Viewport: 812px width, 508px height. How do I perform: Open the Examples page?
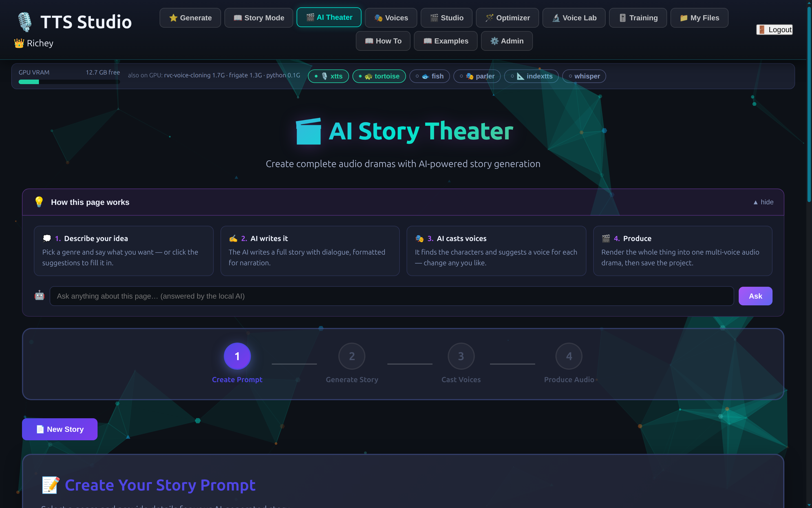point(445,41)
